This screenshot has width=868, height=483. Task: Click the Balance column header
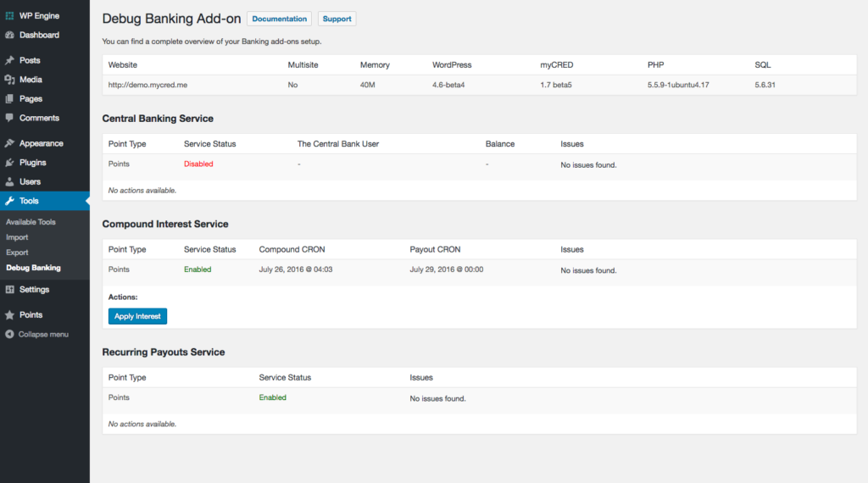(x=500, y=144)
